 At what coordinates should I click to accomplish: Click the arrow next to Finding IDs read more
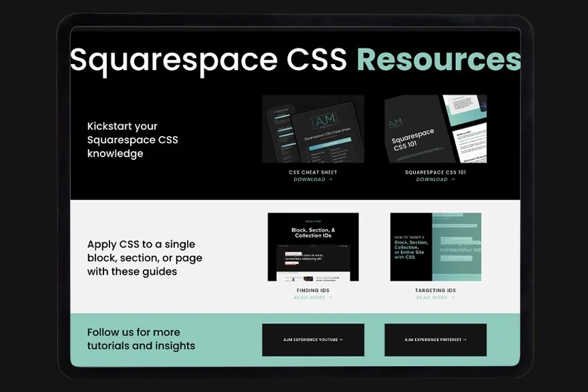(x=330, y=297)
